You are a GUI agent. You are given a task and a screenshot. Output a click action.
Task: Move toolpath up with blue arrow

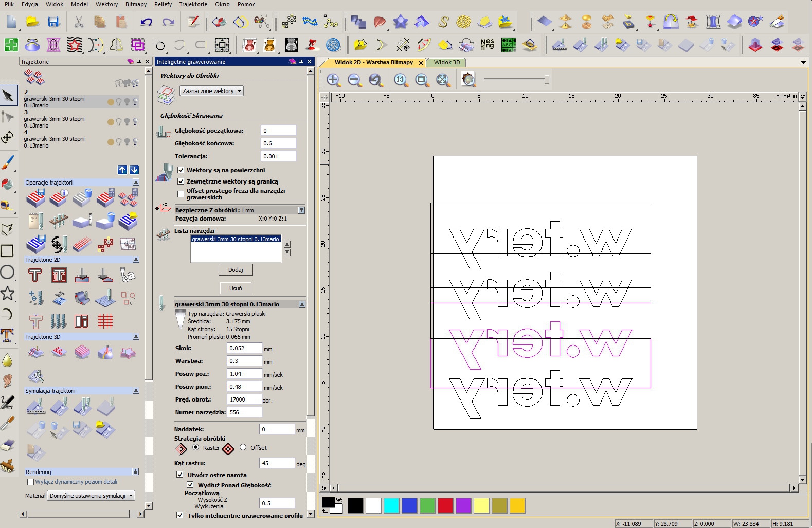122,170
